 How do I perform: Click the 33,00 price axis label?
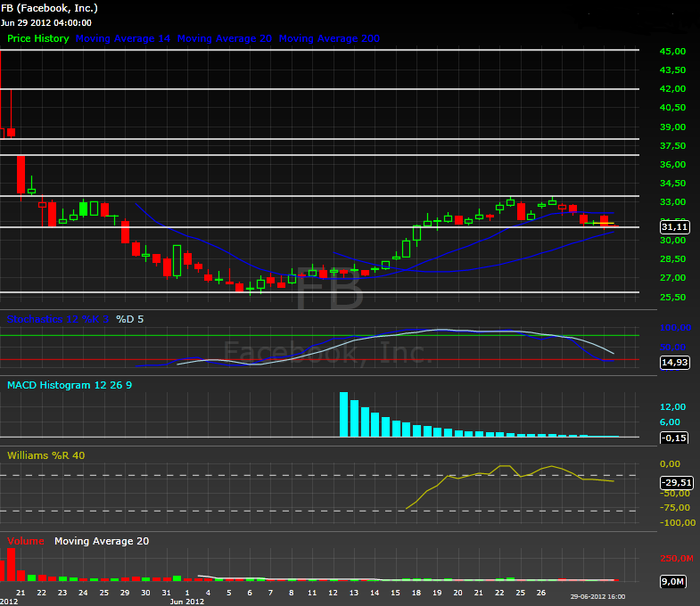(672, 202)
